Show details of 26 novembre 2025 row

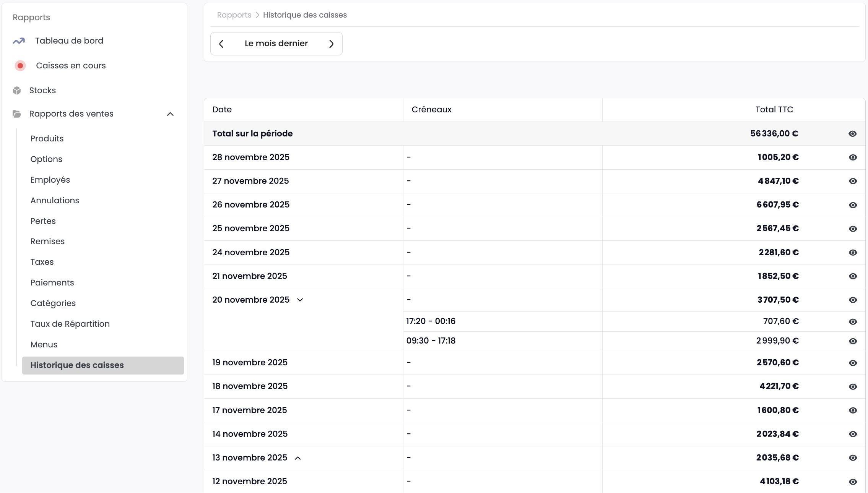tap(853, 205)
